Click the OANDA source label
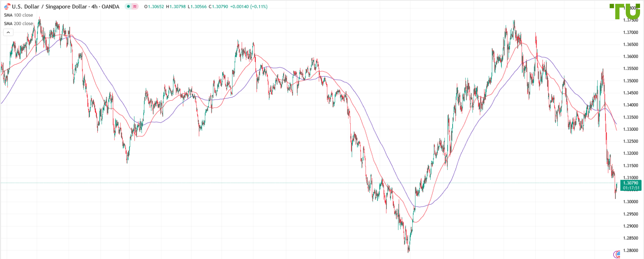The image size is (644, 259). [x=110, y=6]
